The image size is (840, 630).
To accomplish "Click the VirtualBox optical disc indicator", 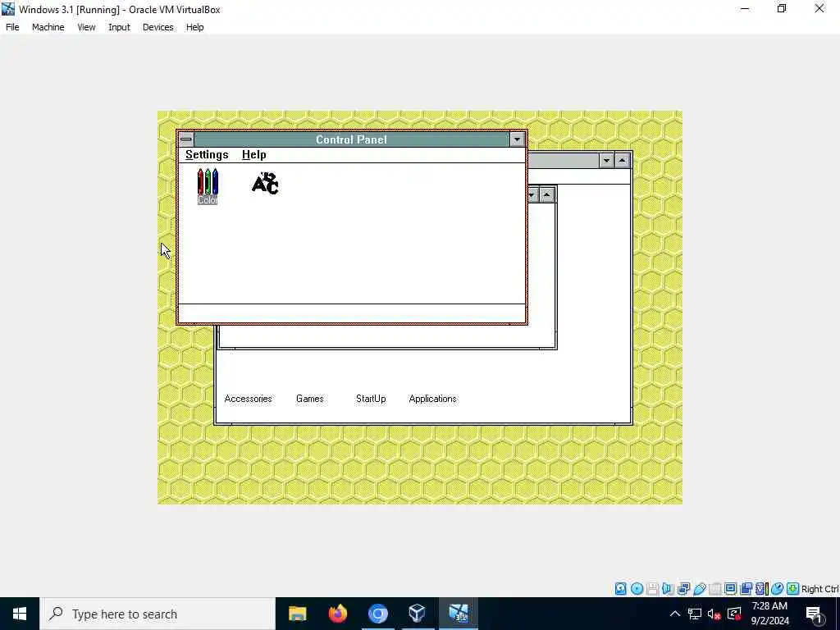I will pos(637,589).
